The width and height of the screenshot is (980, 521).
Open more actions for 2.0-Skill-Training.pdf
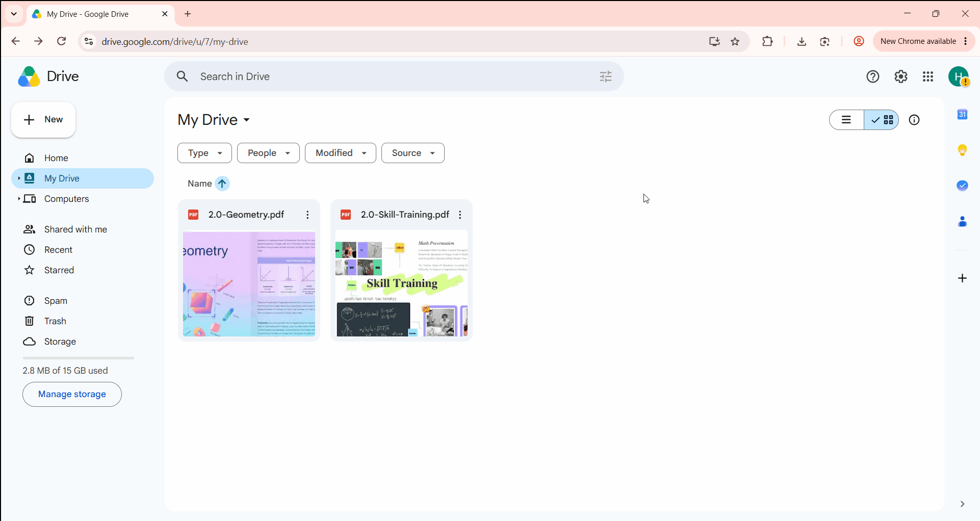tap(460, 215)
